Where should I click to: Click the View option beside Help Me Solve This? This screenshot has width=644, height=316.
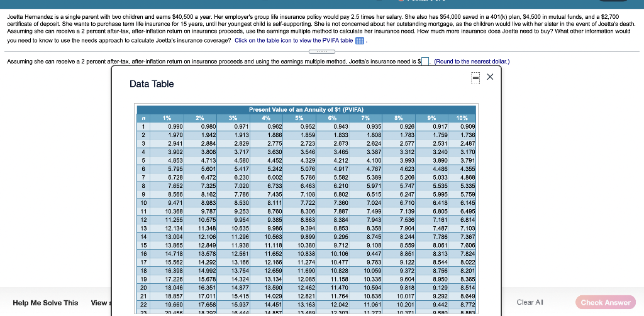tap(99, 303)
